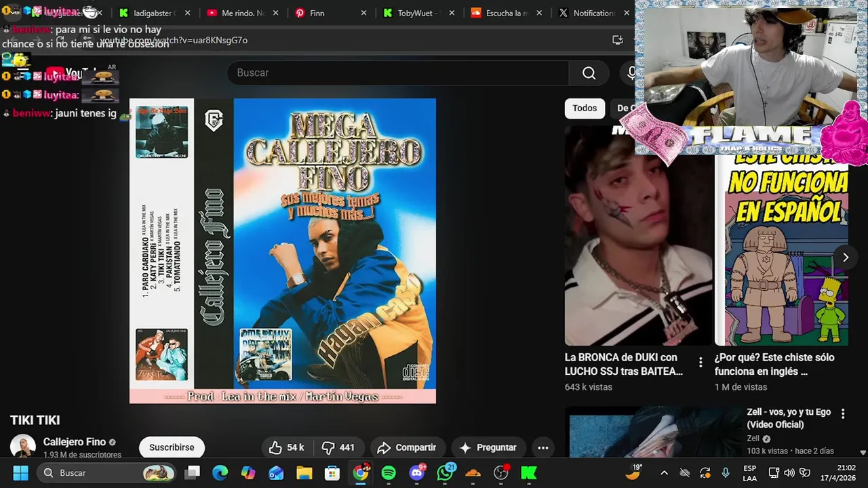Open Task View on the taskbar
Viewport: 868px width, 488px height.
coord(193,472)
